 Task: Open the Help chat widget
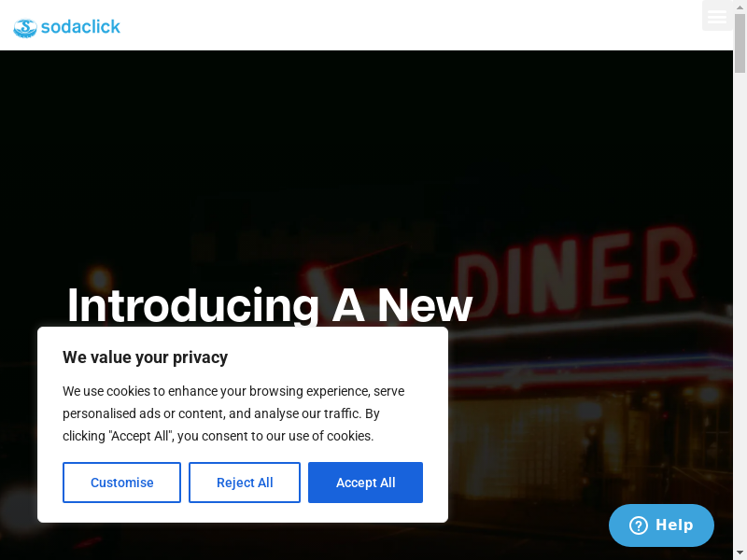click(x=661, y=525)
